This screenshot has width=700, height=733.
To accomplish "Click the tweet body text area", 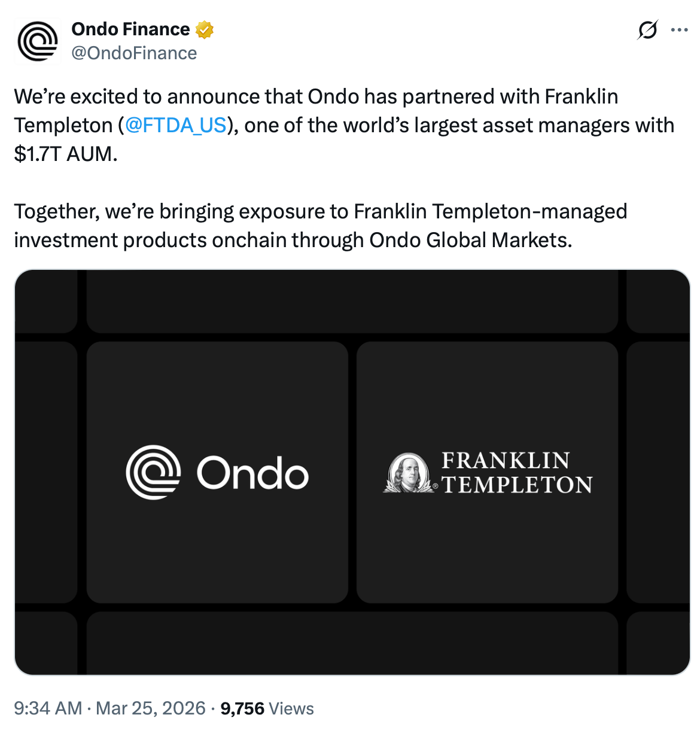I will click(x=299, y=168).
